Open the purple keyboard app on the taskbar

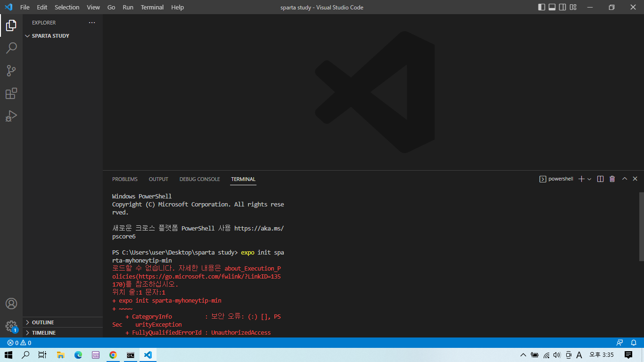pos(96,355)
